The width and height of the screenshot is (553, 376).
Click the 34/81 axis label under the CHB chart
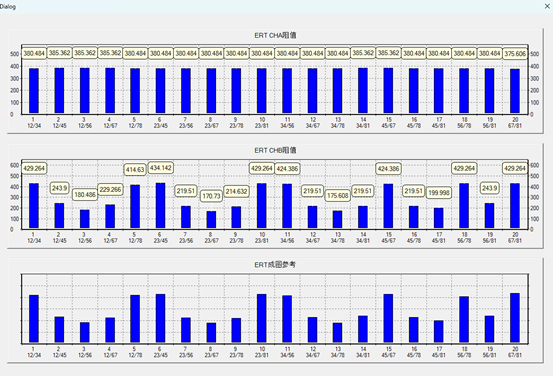click(363, 241)
